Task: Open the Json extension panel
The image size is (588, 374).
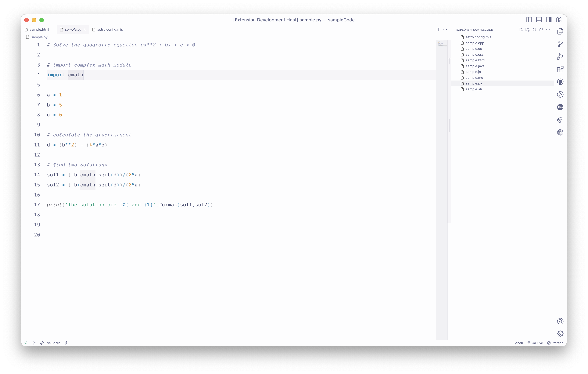Action: pyautogui.click(x=560, y=107)
